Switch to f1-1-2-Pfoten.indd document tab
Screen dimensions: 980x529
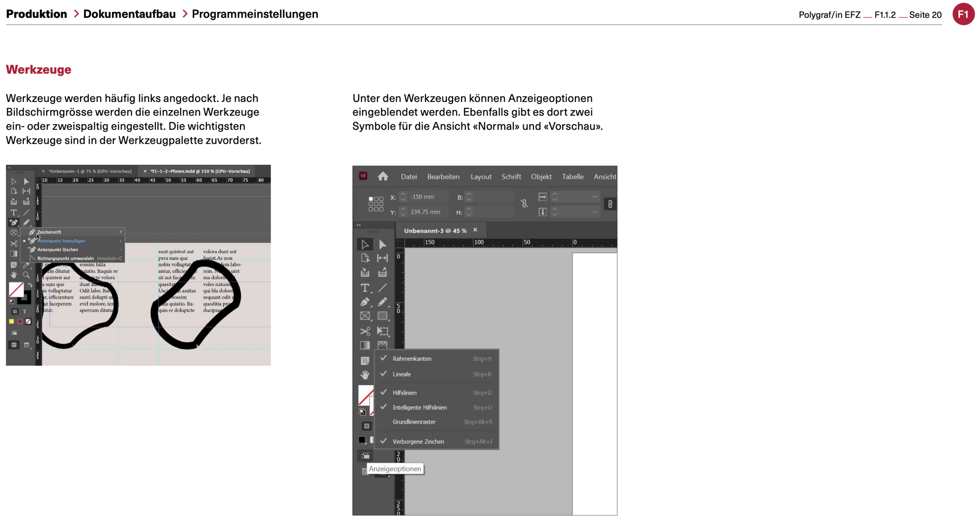[200, 171]
